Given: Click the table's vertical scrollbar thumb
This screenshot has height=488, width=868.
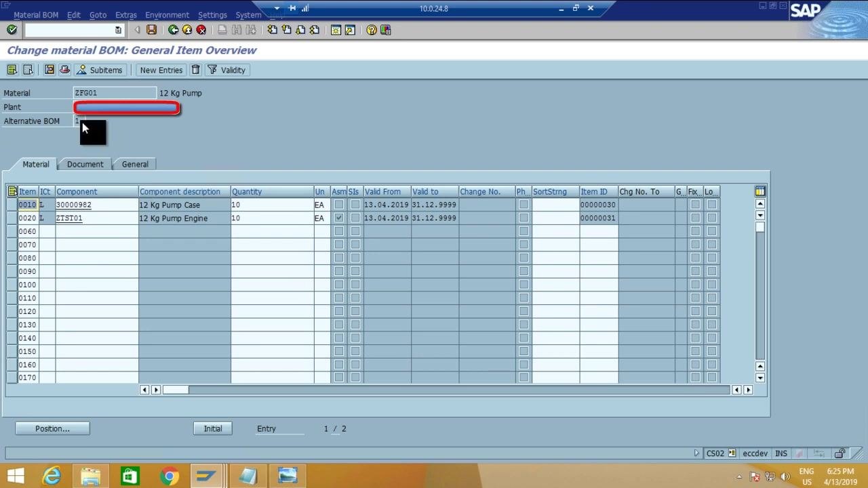Looking at the screenshot, I should tap(760, 228).
